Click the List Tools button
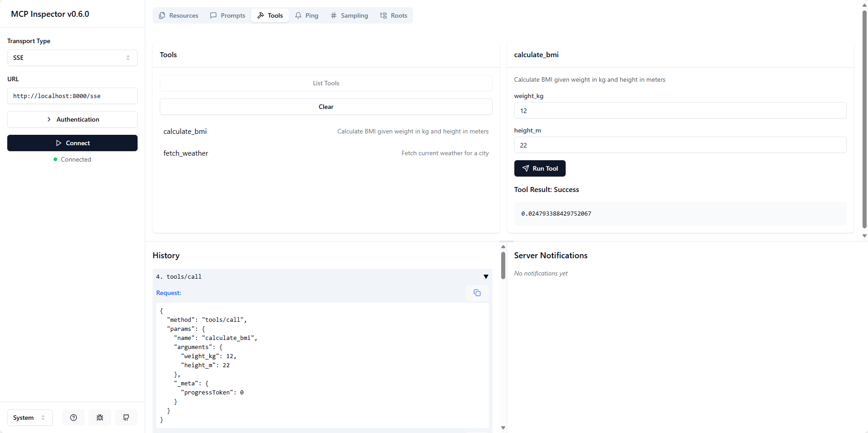 pyautogui.click(x=326, y=83)
